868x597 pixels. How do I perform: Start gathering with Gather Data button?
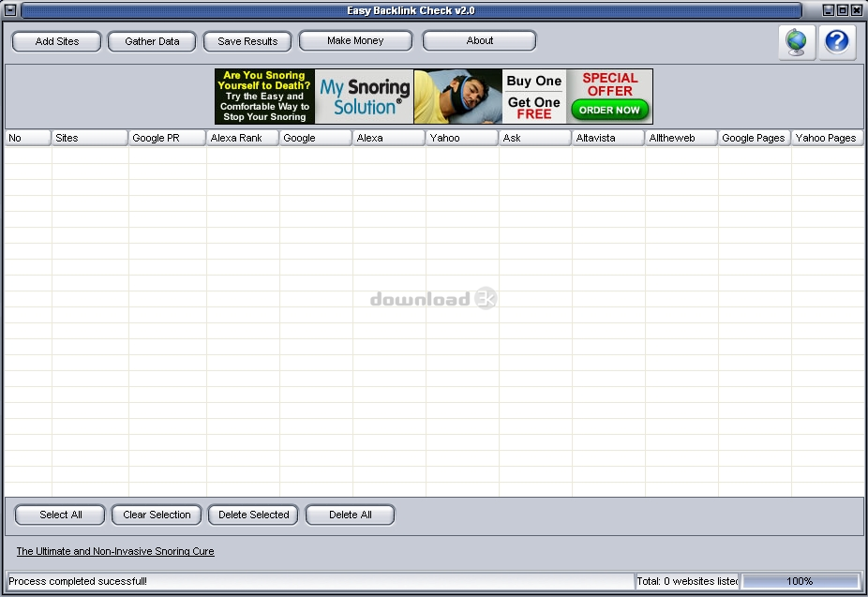pyautogui.click(x=152, y=41)
